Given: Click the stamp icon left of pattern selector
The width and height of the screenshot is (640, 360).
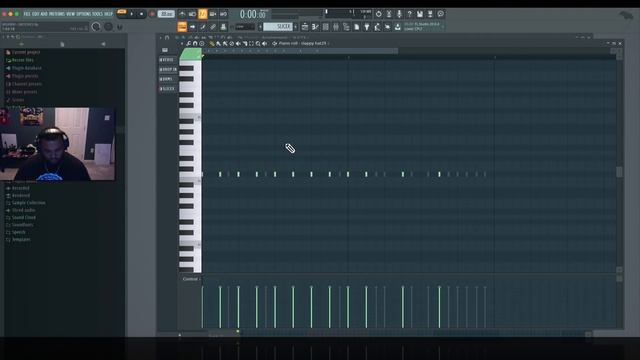Looking at the screenshot, I should [223, 27].
